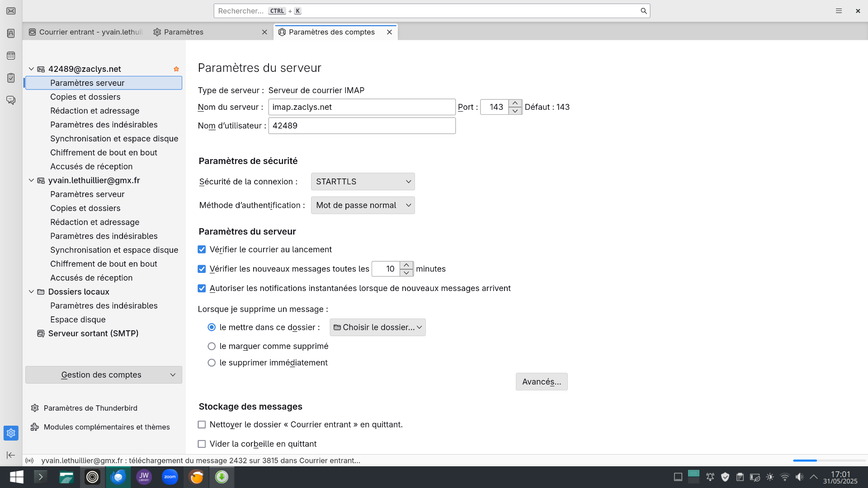Open the Address Book space

pyautogui.click(x=11, y=33)
